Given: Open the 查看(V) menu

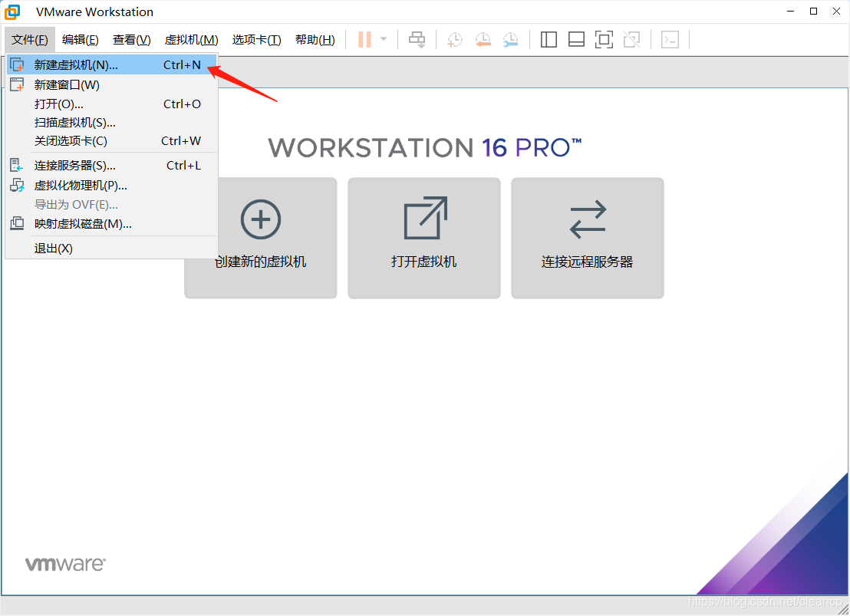Looking at the screenshot, I should (132, 40).
